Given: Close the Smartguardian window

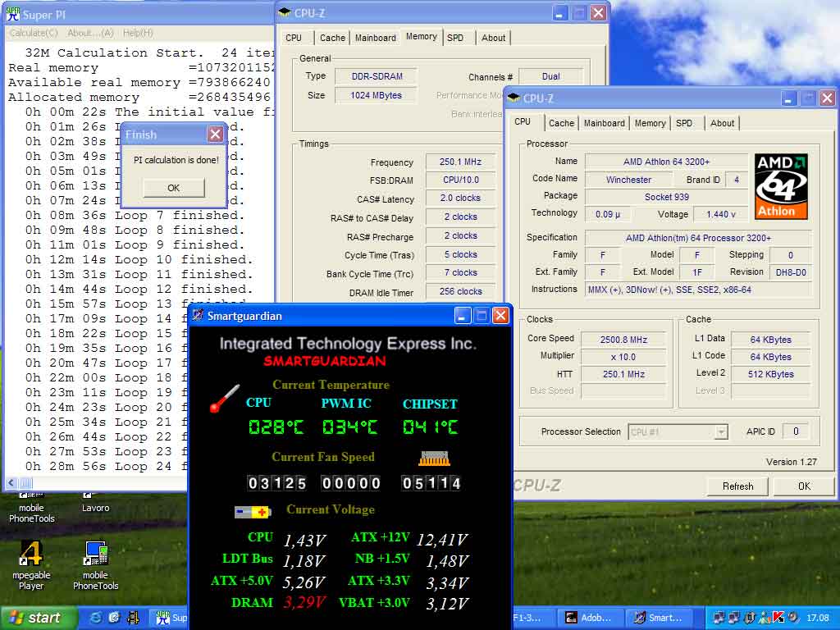Looking at the screenshot, I should point(500,316).
